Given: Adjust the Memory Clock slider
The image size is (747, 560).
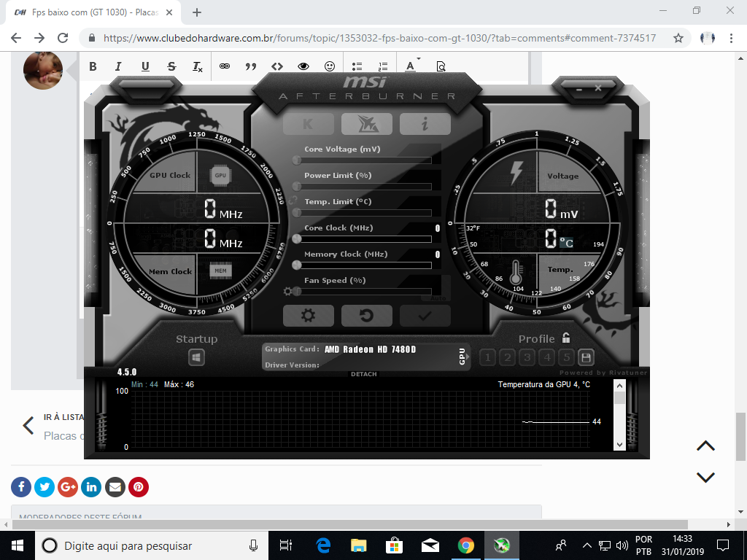Looking at the screenshot, I should pyautogui.click(x=364, y=265).
